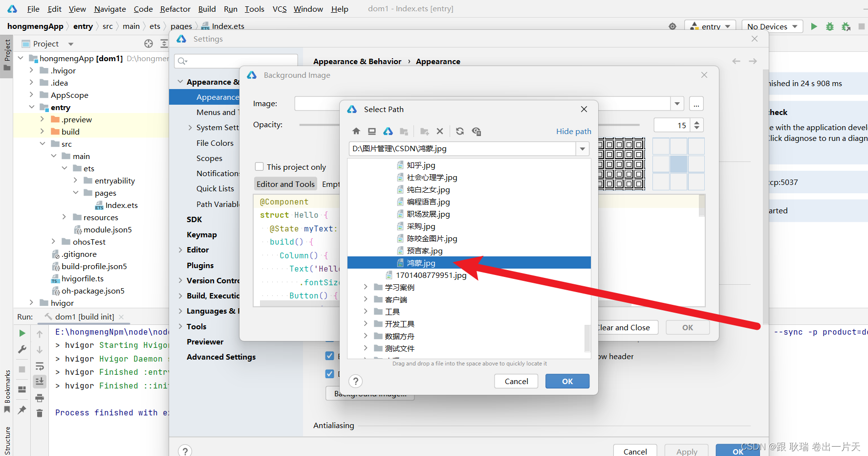The width and height of the screenshot is (868, 456).
Task: Navigate back arrow in Settings
Action: (737, 61)
